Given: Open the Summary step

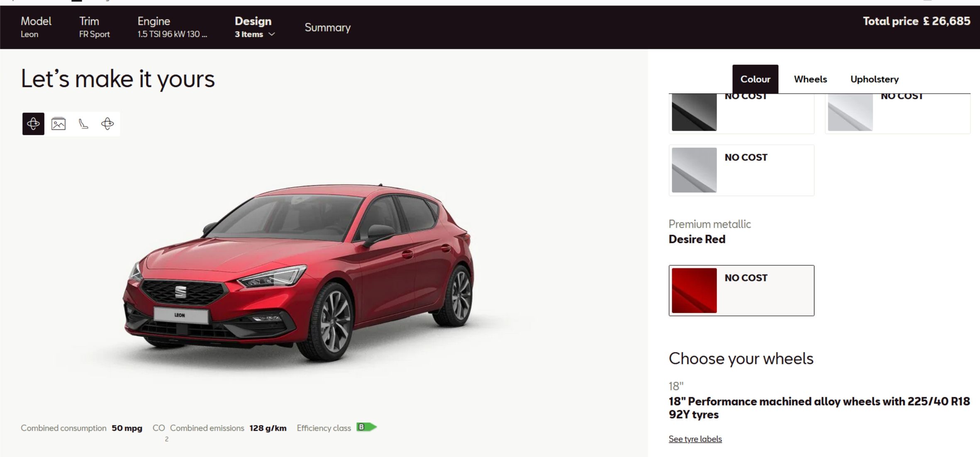Looking at the screenshot, I should [328, 27].
